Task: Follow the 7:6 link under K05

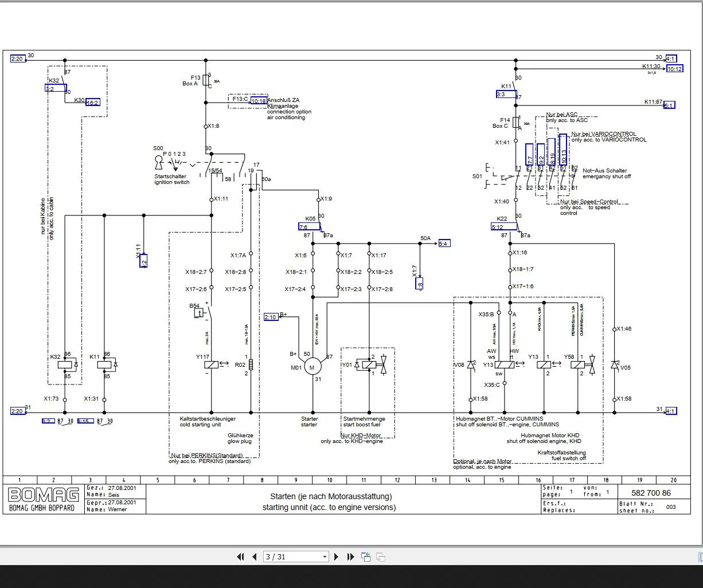Action: point(310,227)
